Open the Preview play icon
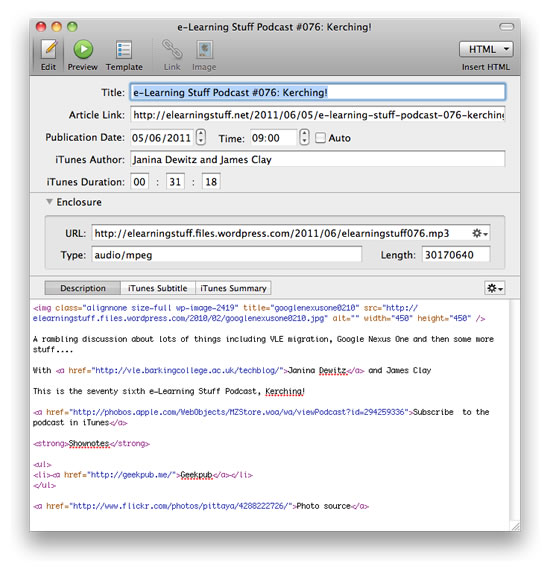 (x=83, y=50)
